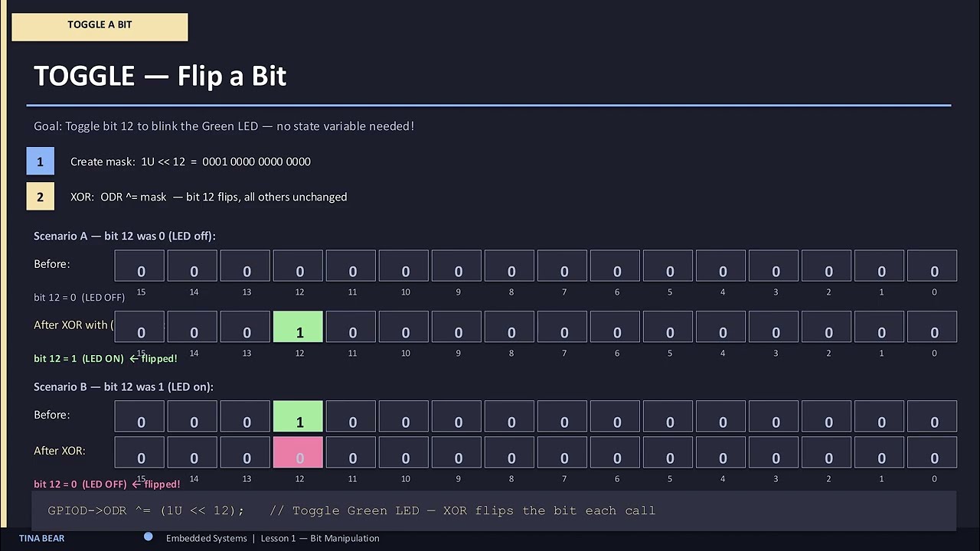
Task: Select the yellow step 2 number badge
Action: 41,197
